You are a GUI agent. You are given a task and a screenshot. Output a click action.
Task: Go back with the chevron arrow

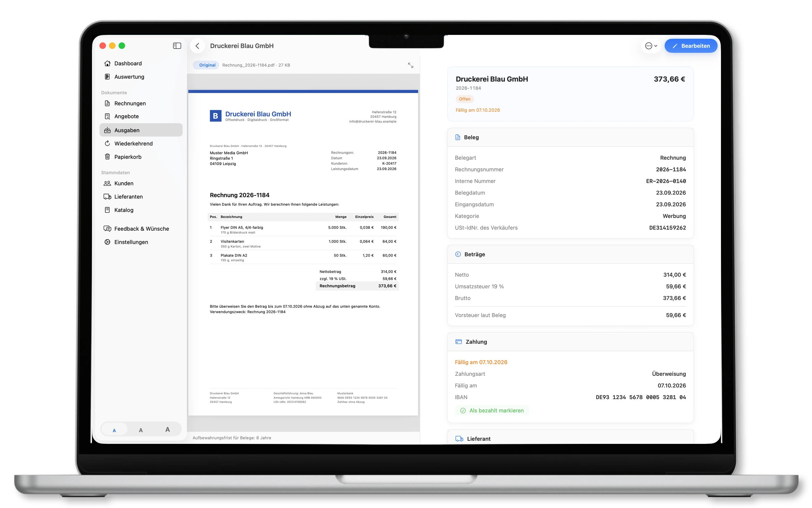[x=197, y=46]
